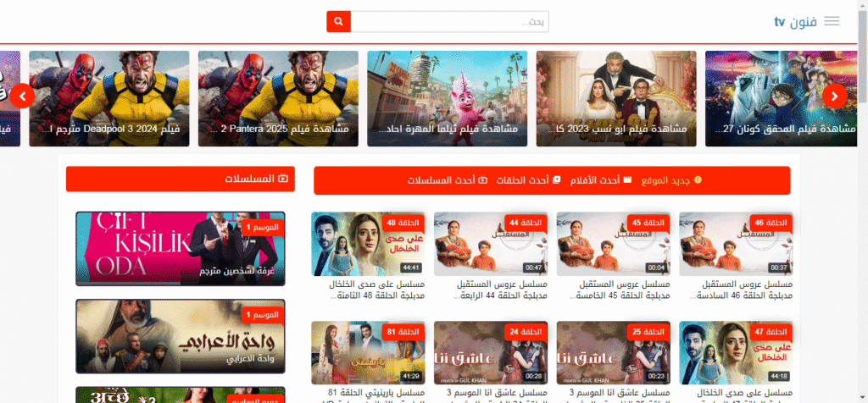
Task: Open على صدى الخلخال الحلقة 48 thumbnail
Action: [368, 244]
